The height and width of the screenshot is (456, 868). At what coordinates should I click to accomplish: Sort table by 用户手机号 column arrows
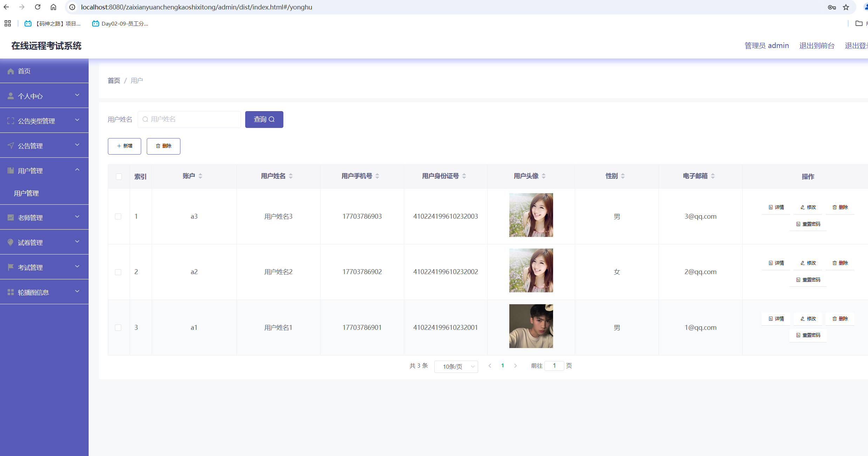click(378, 176)
